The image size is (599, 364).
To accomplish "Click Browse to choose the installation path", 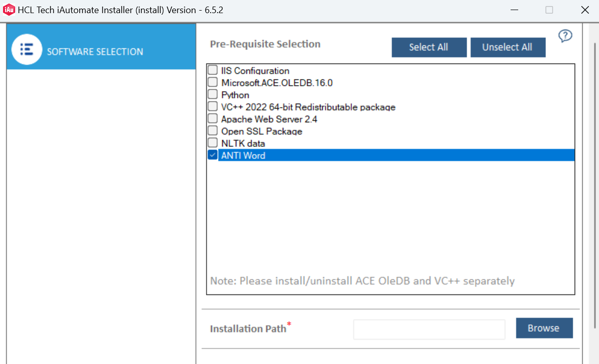I will [544, 328].
